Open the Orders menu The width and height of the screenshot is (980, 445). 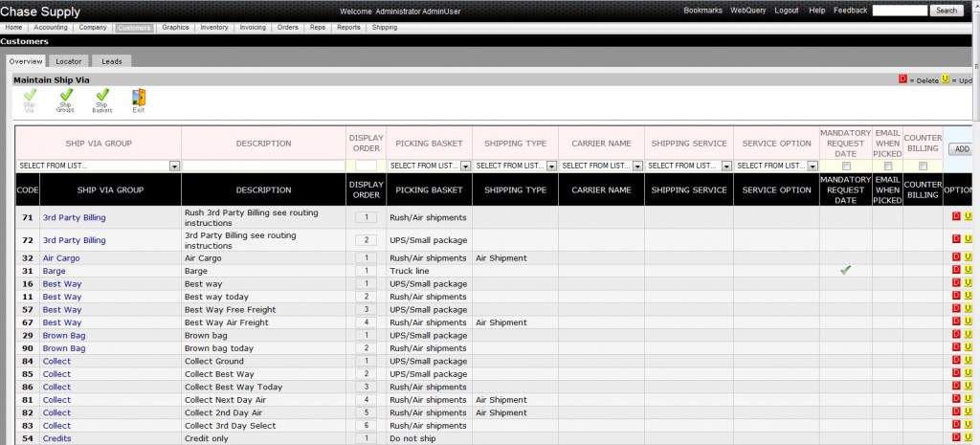click(288, 28)
